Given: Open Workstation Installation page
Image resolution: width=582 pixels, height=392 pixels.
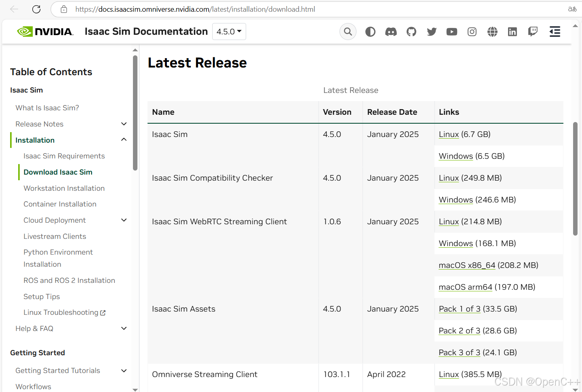Looking at the screenshot, I should coord(64,188).
